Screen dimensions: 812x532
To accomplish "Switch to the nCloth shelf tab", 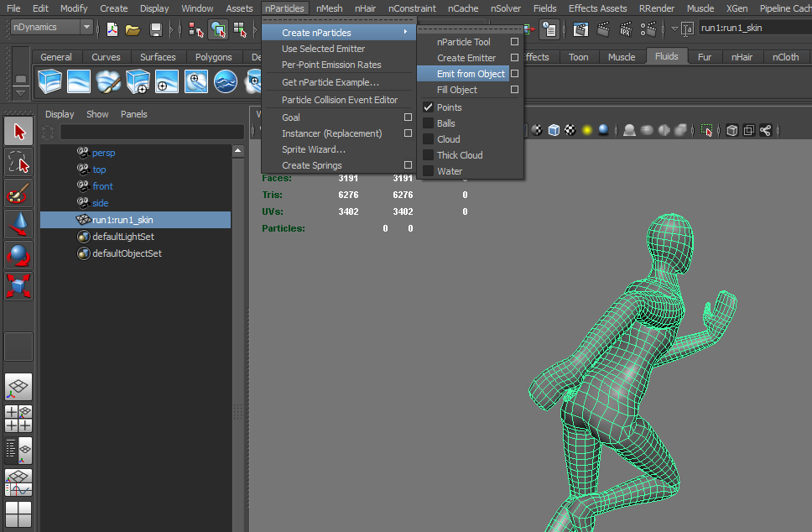I will [x=785, y=57].
